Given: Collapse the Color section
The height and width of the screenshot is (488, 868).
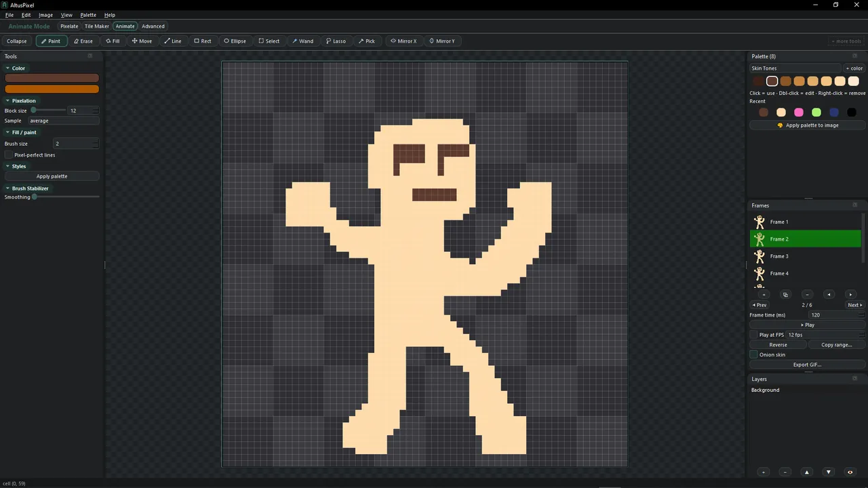Looking at the screenshot, I should coord(15,68).
